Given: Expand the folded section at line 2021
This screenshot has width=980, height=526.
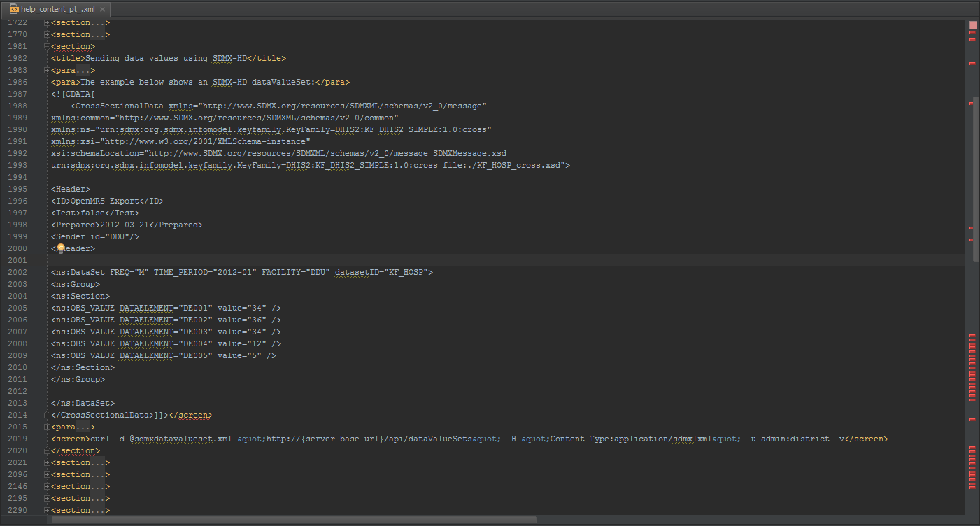Looking at the screenshot, I should click(x=47, y=462).
